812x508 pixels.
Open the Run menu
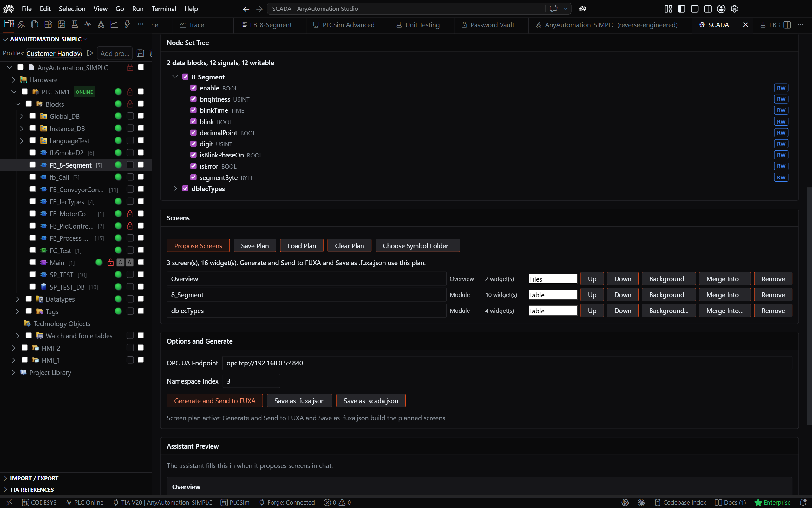(x=138, y=9)
